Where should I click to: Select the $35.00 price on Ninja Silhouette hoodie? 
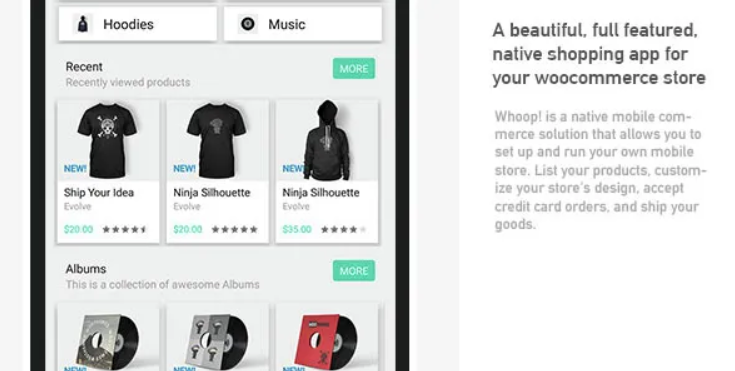(x=297, y=229)
